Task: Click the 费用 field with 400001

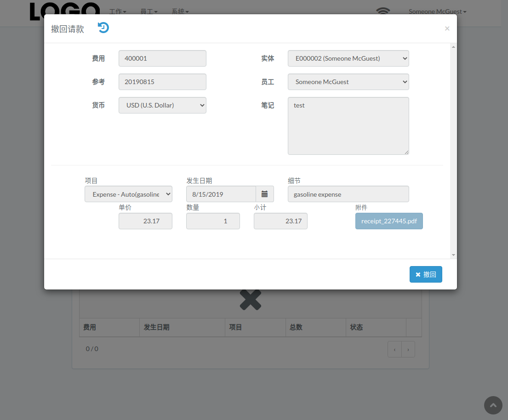Action: 162,58
